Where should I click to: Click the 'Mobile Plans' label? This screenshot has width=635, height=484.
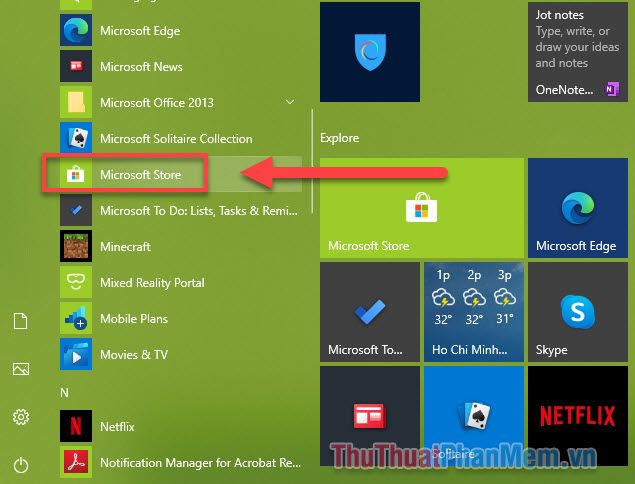[x=134, y=319]
